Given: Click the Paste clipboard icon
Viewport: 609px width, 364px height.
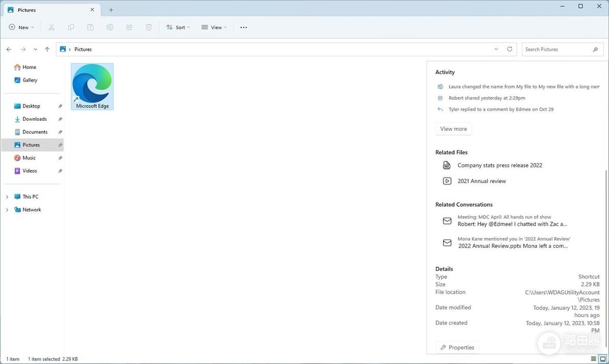Looking at the screenshot, I should pos(90,27).
